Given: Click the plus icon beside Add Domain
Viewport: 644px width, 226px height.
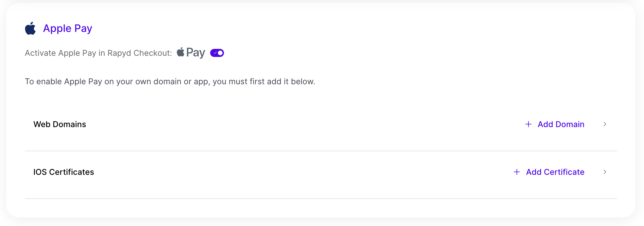Looking at the screenshot, I should [x=528, y=124].
